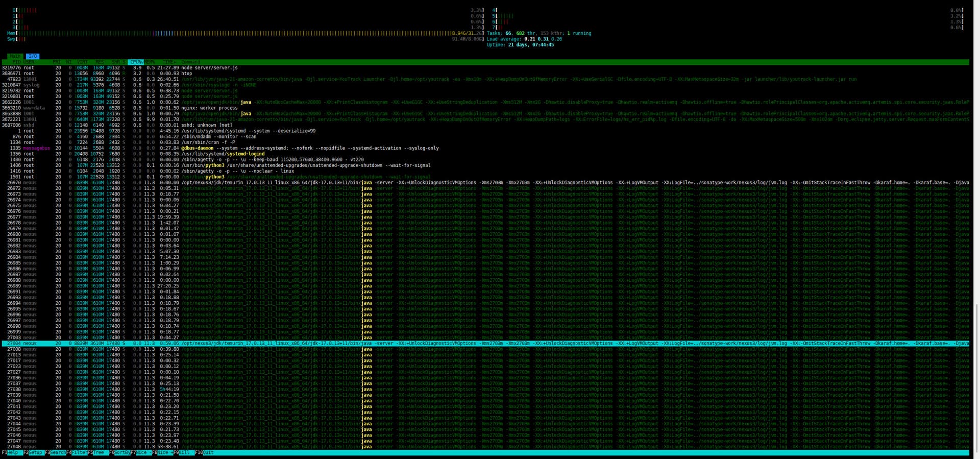
Task: Select nexus thread row PID 26977
Action: [x=485, y=217]
